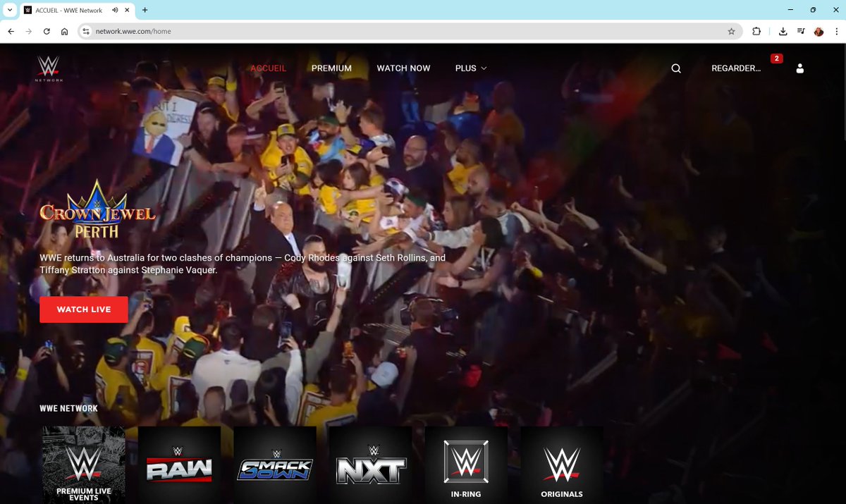
Task: Open browser downloads icon
Action: pyautogui.click(x=783, y=31)
